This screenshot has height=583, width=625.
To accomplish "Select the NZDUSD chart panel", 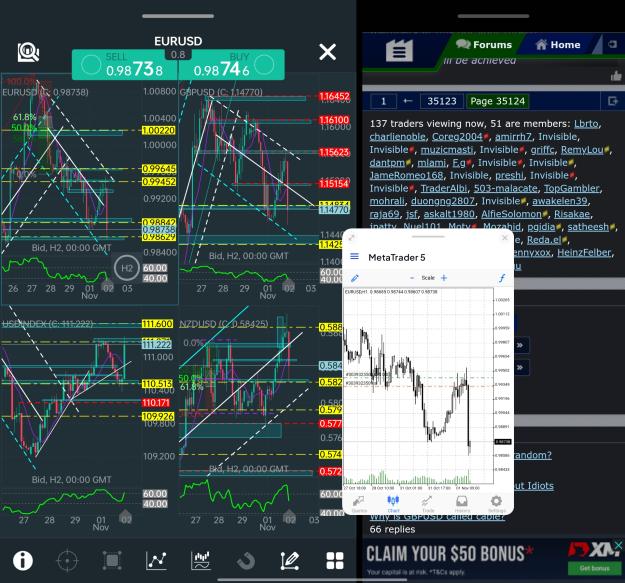I will [249, 422].
